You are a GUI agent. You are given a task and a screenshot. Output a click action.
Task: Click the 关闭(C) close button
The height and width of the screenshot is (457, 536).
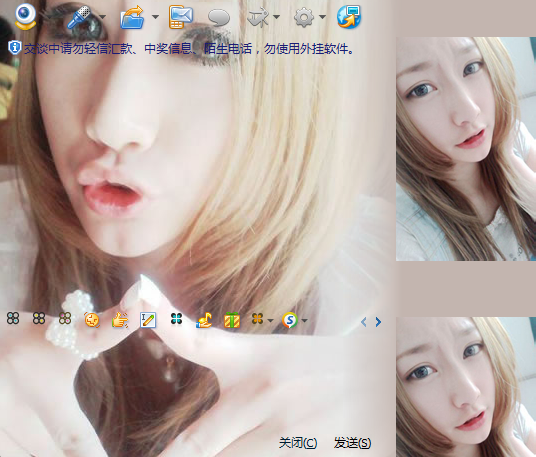298,443
